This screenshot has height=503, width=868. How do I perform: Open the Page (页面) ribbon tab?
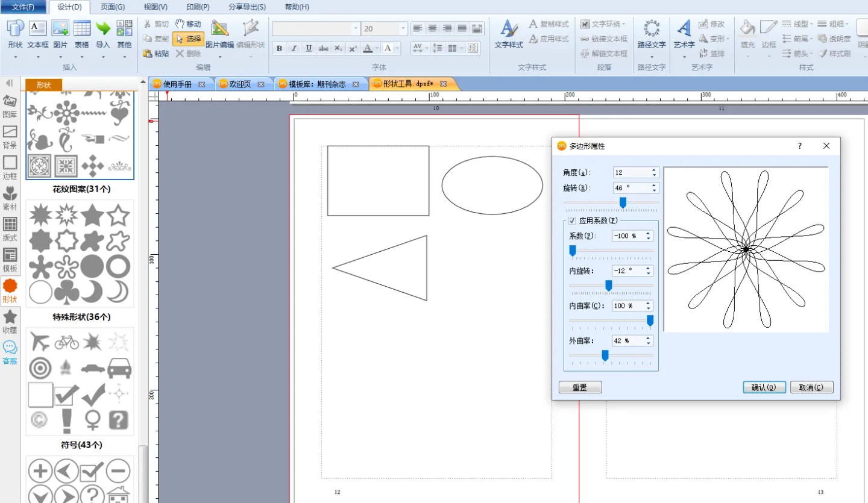click(x=113, y=7)
